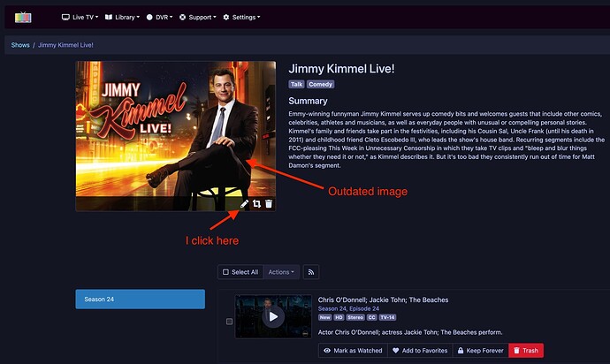Screen dimensions: 610x364
Task: Go to Shows via breadcrumb link
Action: click(x=19, y=44)
